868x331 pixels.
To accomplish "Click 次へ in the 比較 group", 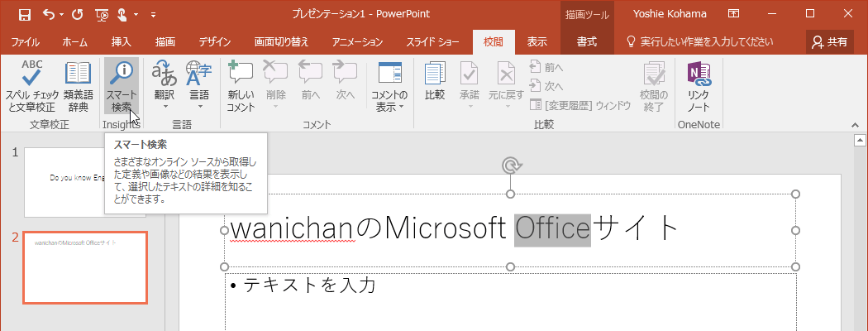I will pos(547,86).
